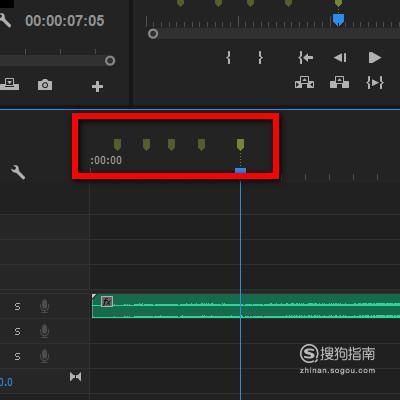Screen dimensions: 400x400
Task: Click the Step Back one frame button
Action: [x=340, y=58]
